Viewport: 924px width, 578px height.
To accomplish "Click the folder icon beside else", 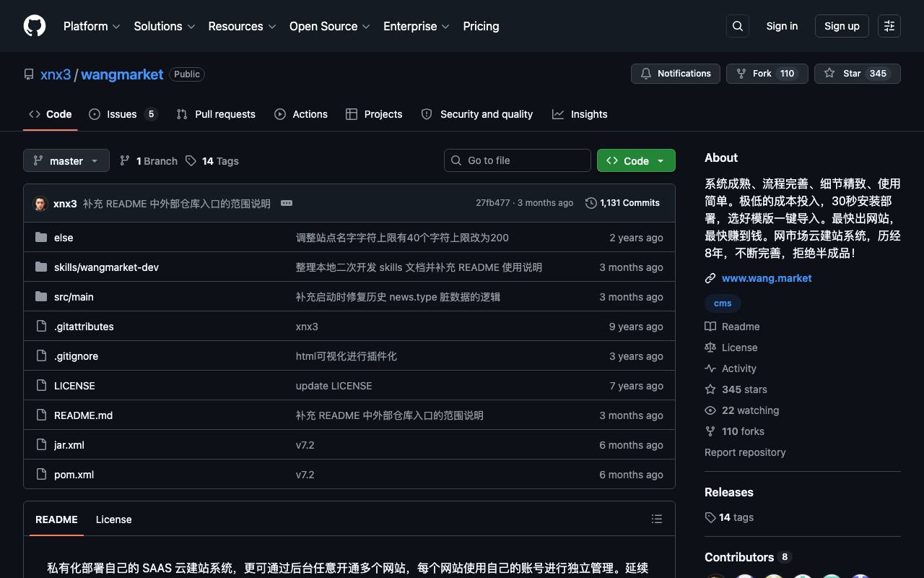I will [41, 237].
